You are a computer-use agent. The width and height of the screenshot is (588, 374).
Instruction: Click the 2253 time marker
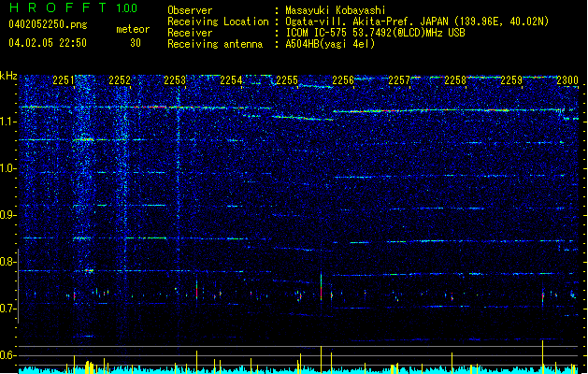tap(175, 80)
